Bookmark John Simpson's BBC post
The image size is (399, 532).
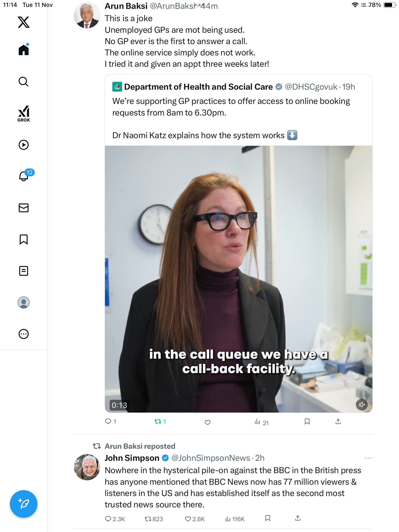tap(268, 518)
